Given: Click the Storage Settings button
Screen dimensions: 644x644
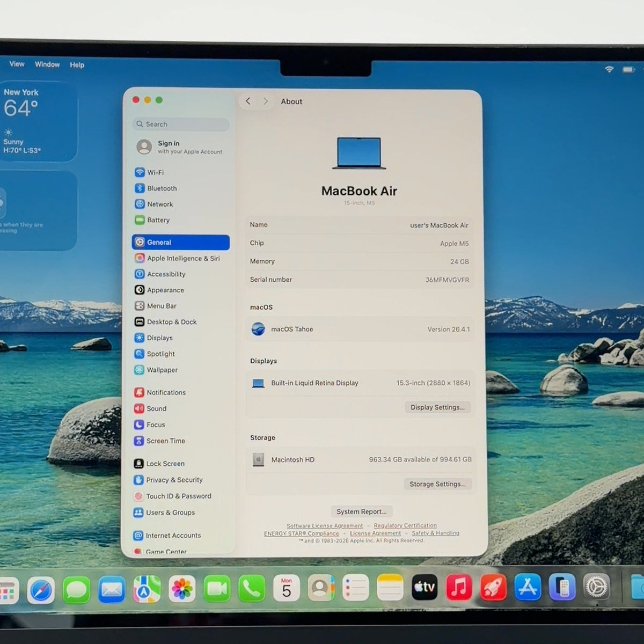Looking at the screenshot, I should click(x=437, y=484).
